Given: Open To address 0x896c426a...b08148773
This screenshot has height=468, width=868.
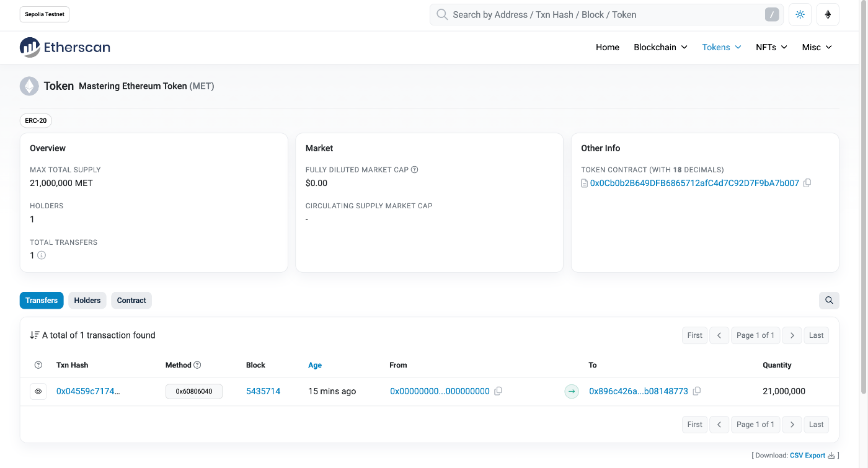Looking at the screenshot, I should [639, 391].
